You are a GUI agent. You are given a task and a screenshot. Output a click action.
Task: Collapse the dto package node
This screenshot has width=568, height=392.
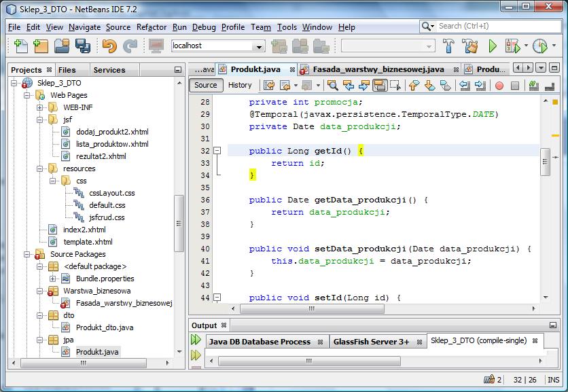tap(39, 315)
